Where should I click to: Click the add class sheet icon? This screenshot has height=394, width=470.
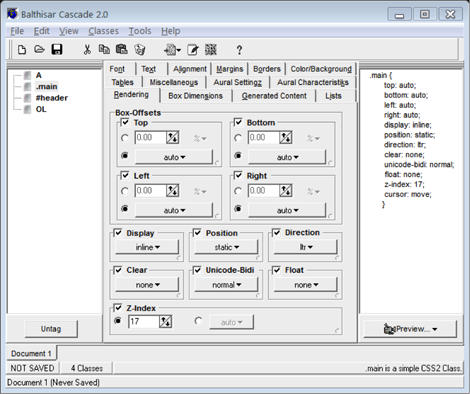[171, 50]
